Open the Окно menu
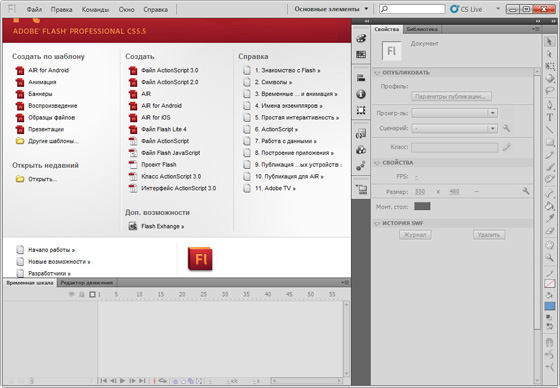The image size is (560, 388). (x=126, y=9)
